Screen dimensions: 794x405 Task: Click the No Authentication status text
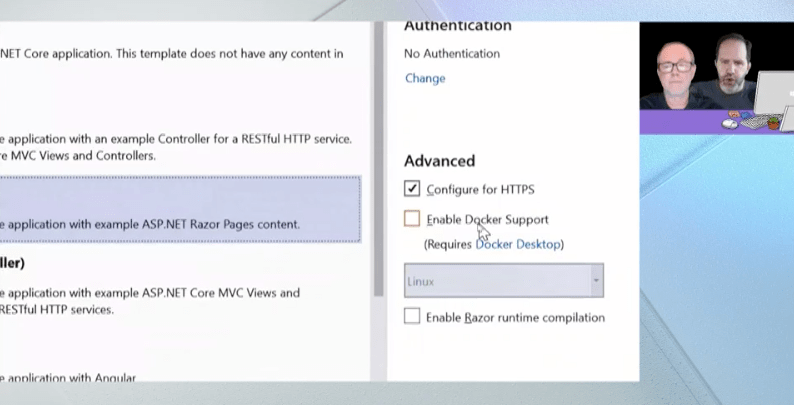pyautogui.click(x=452, y=53)
